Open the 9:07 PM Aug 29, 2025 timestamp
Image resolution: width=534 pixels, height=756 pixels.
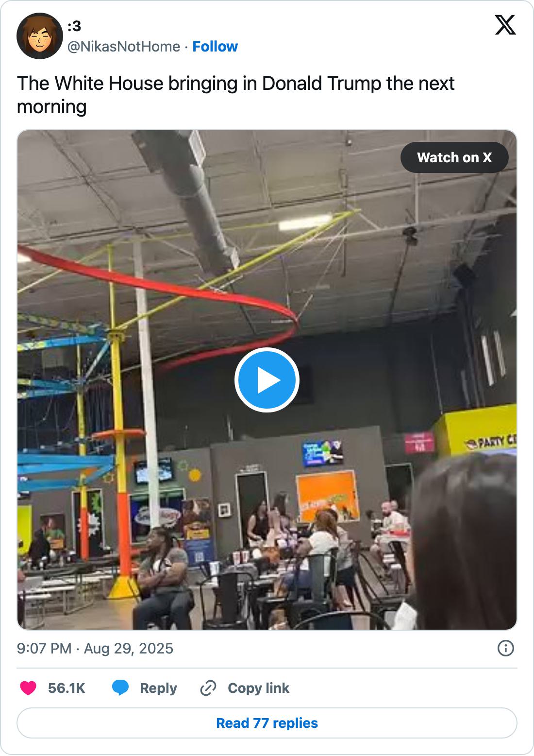click(95, 649)
